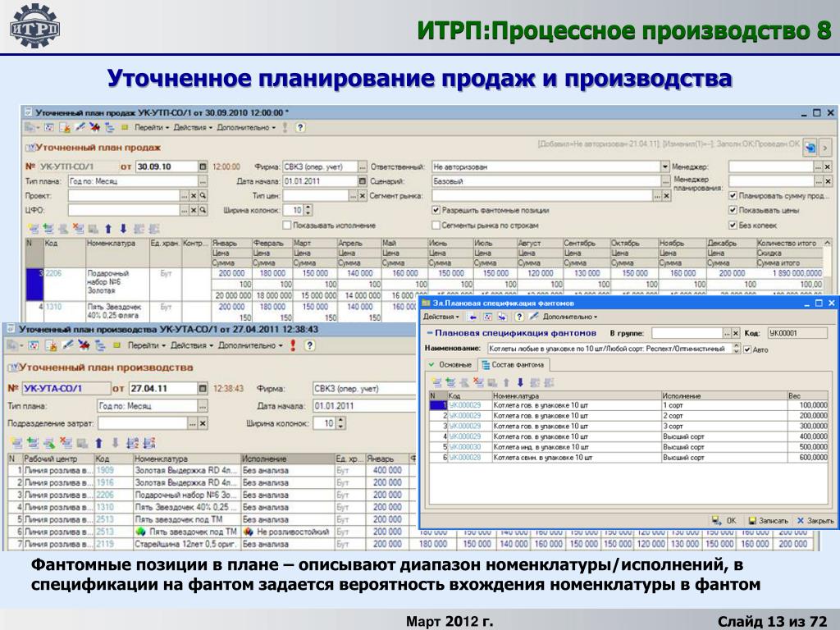This screenshot has width=840, height=630.
Task: Select Фирма via ellipsis in sales plan
Action: coord(362,167)
